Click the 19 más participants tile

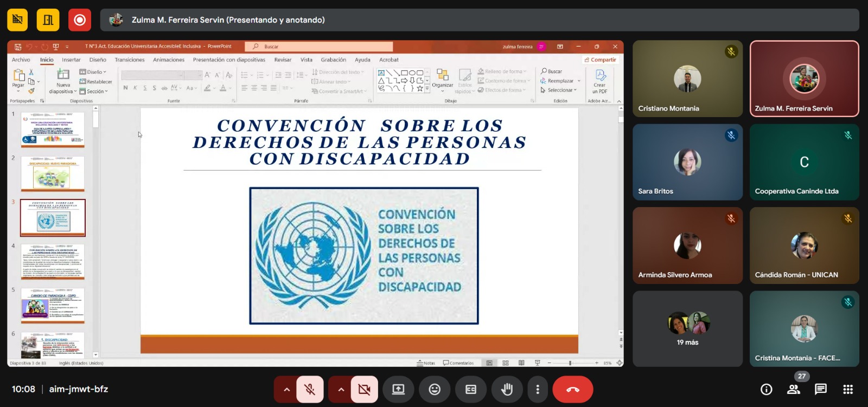(x=687, y=328)
